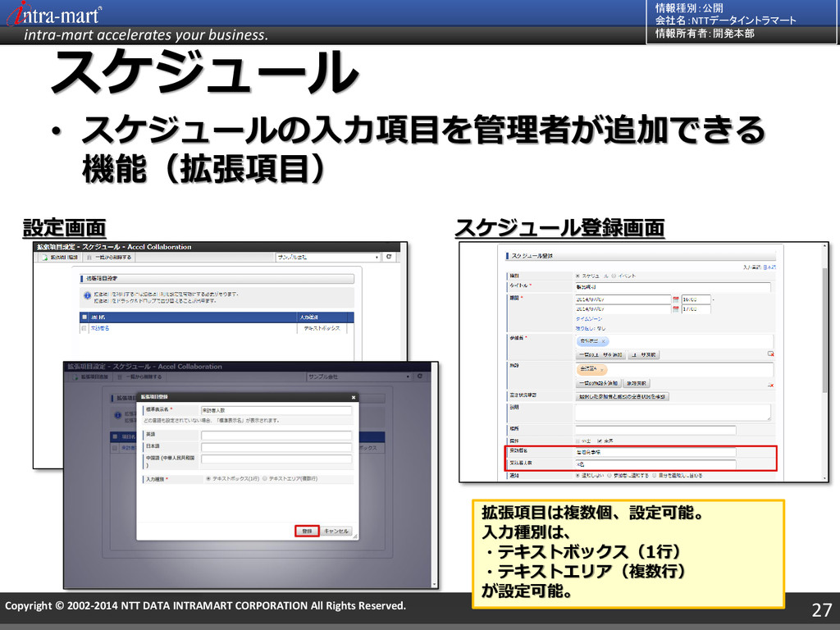Select the 通知しない notification radio
The width and height of the screenshot is (840, 630).
pyautogui.click(x=578, y=475)
